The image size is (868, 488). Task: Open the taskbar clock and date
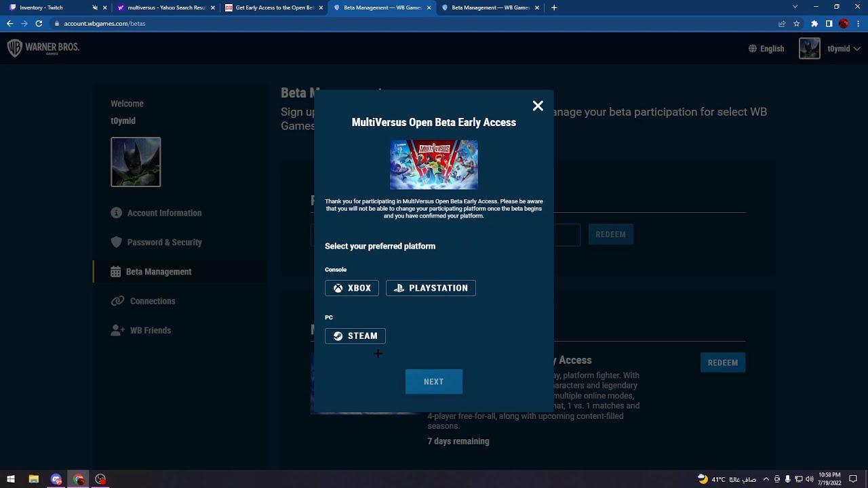coord(830,479)
